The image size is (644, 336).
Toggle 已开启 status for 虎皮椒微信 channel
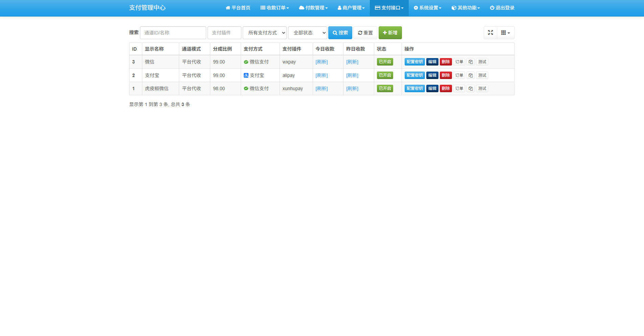(385, 88)
